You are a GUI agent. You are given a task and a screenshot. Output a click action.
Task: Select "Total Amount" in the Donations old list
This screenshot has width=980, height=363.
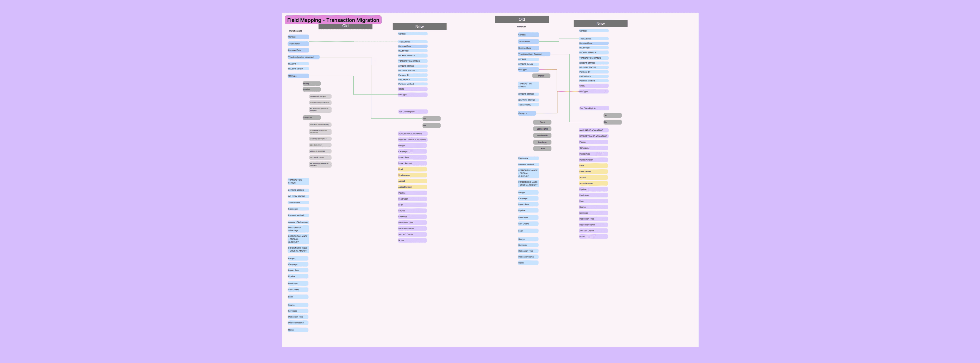coord(298,44)
